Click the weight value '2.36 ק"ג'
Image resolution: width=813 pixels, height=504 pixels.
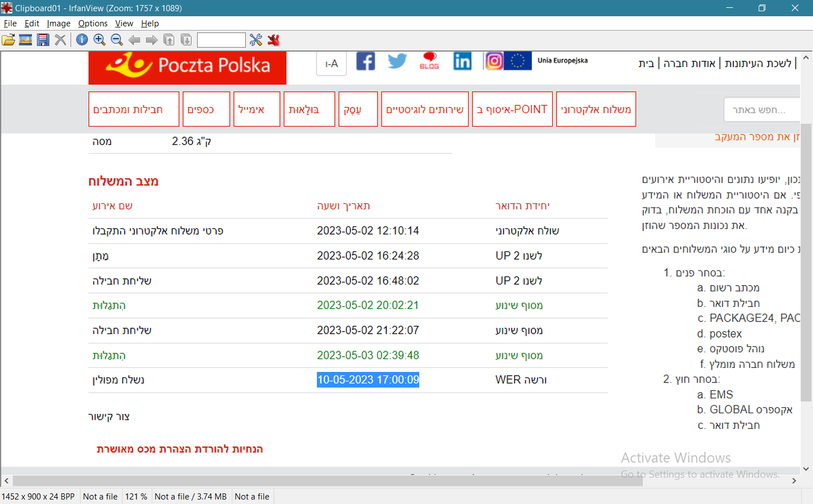tap(191, 141)
